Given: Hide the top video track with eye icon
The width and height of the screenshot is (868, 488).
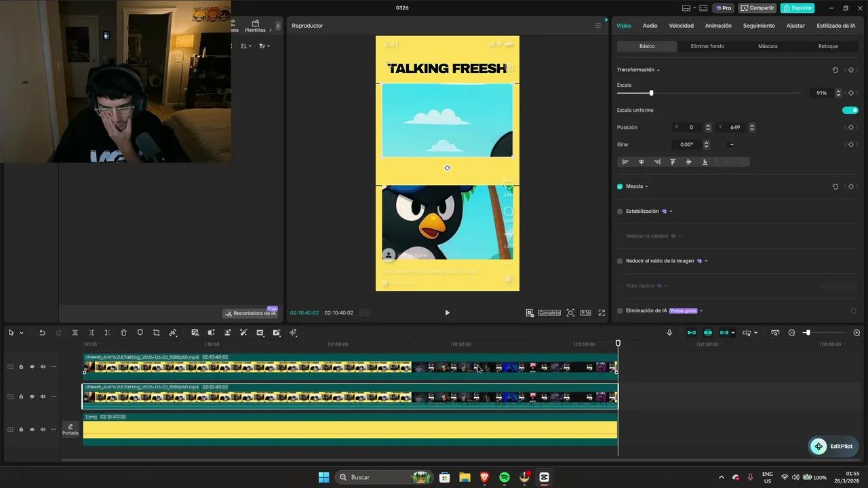Looking at the screenshot, I should pyautogui.click(x=32, y=367).
